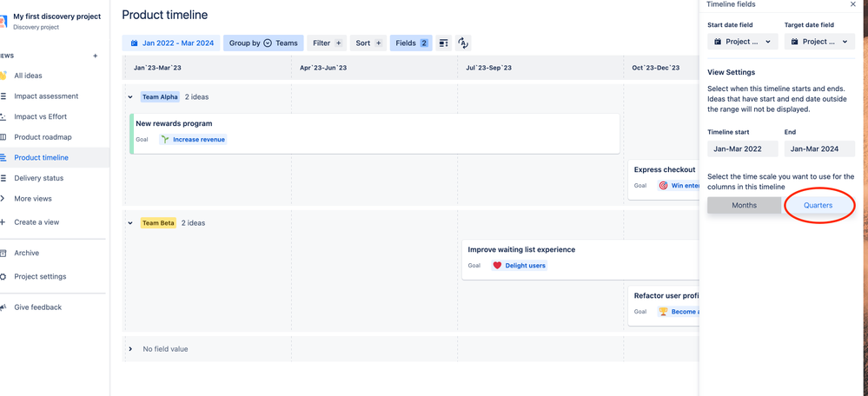Screen dimensions: 868x396
Task: Open the Impact assessment view
Action: click(x=46, y=96)
